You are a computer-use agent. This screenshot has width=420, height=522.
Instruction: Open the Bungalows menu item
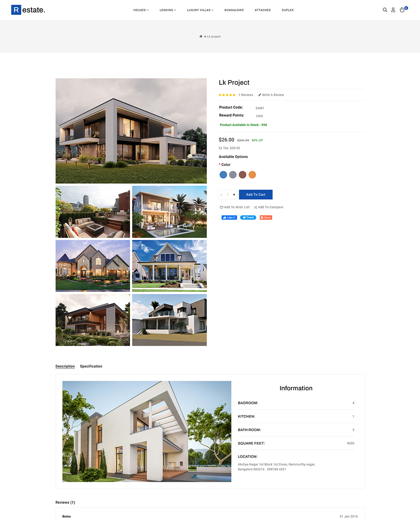234,10
